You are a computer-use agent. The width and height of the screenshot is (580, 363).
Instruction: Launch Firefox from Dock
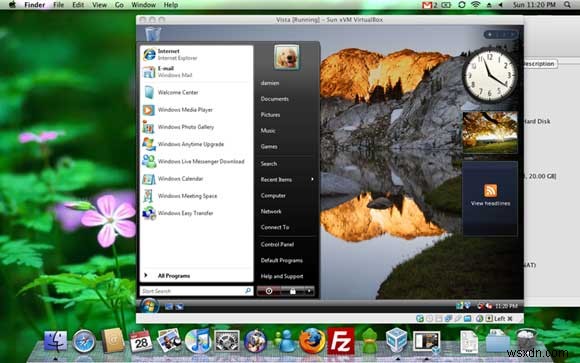[x=312, y=341]
